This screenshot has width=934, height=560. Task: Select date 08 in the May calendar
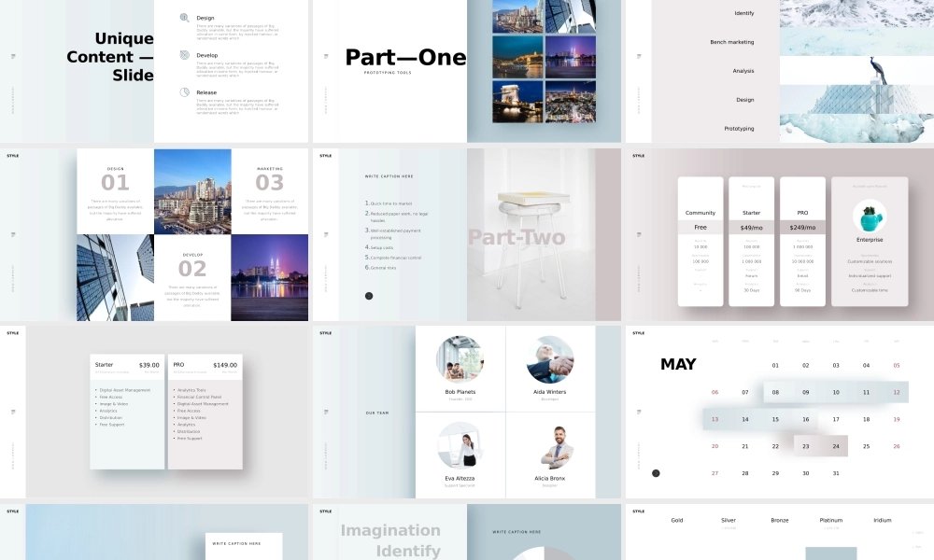tap(775, 392)
